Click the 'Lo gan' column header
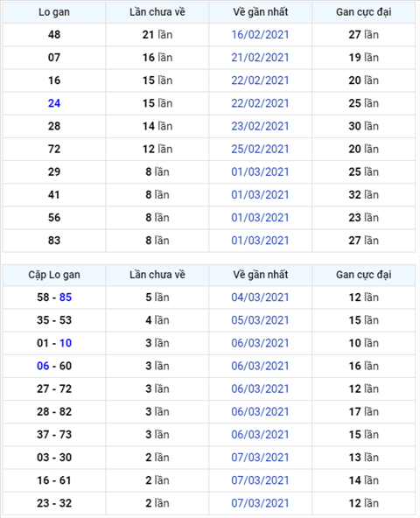Viewport: 420px width, 518px height. click(54, 12)
